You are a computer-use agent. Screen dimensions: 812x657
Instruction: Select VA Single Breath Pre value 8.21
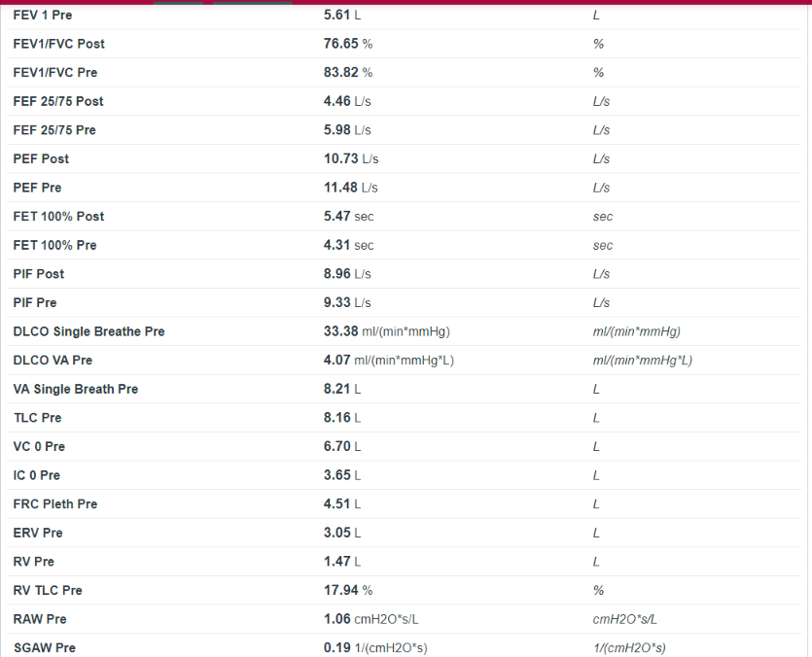coord(337,389)
